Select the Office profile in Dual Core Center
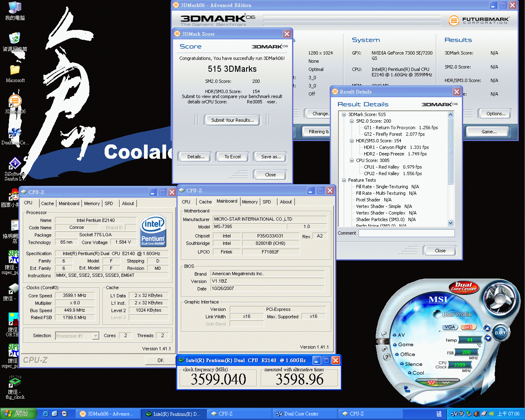 (405, 354)
